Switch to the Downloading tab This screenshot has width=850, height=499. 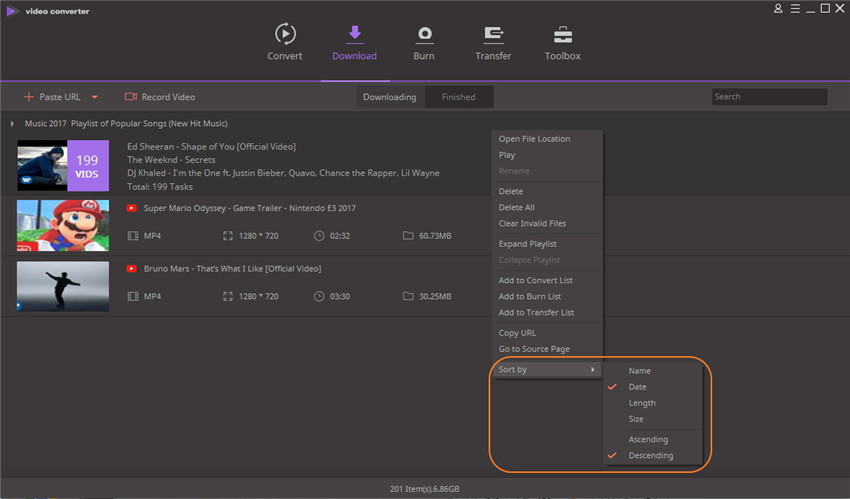tap(390, 97)
